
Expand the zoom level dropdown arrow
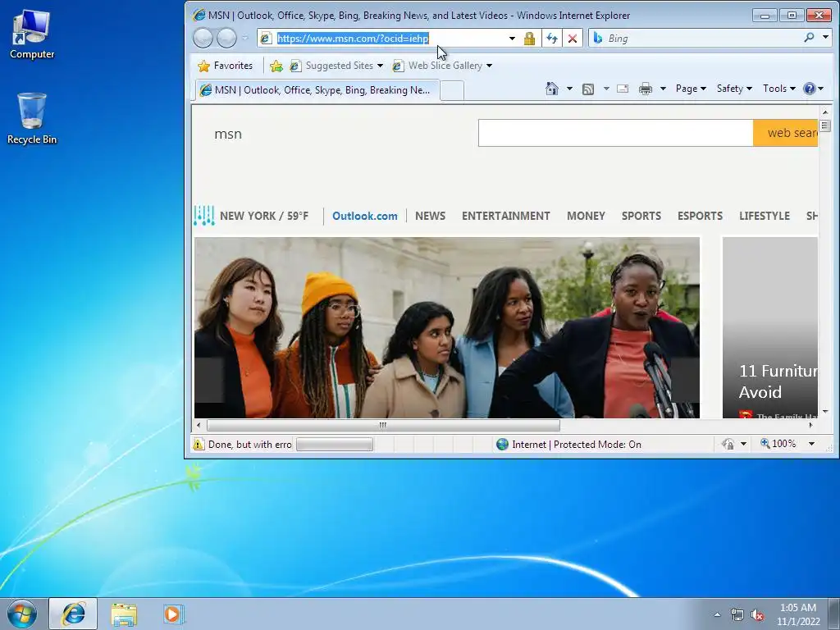click(x=811, y=444)
